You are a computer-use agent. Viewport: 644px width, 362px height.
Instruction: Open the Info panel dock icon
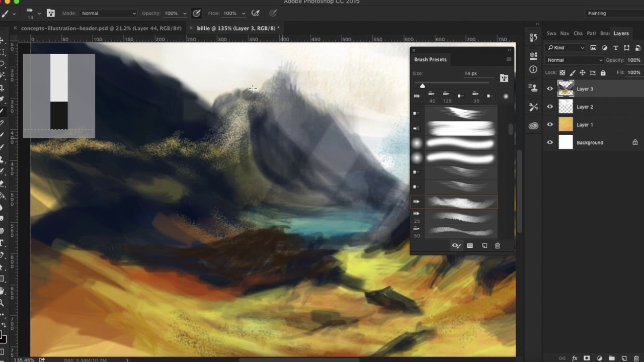(x=533, y=69)
